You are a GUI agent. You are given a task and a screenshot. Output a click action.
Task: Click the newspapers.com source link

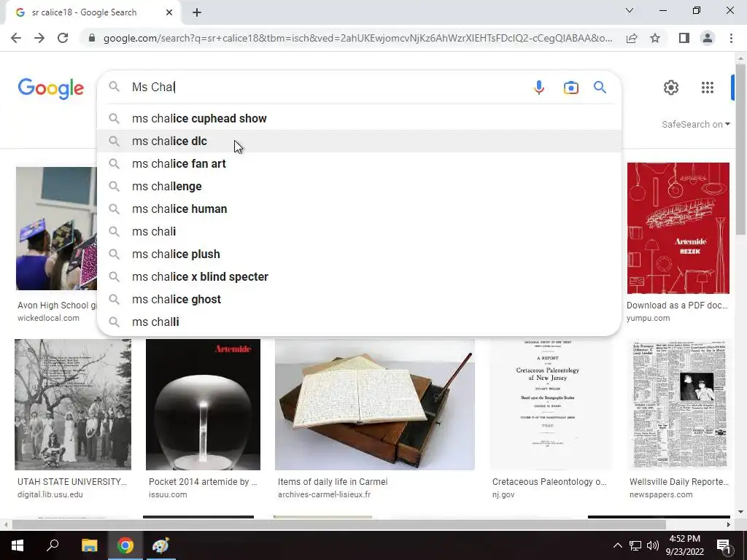tap(661, 495)
